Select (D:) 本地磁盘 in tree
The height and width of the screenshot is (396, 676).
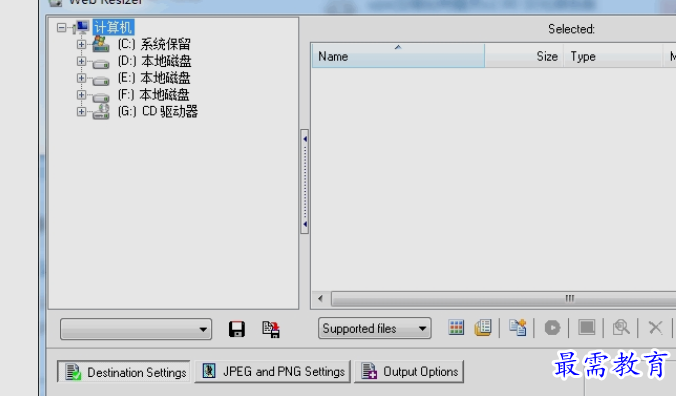154,61
